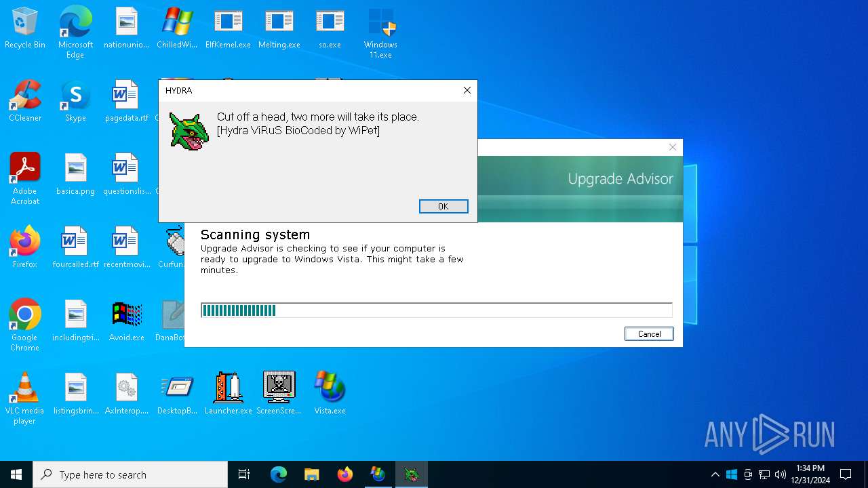868x488 pixels.
Task: Cancel the Upgrade Advisor scan
Action: pos(649,333)
